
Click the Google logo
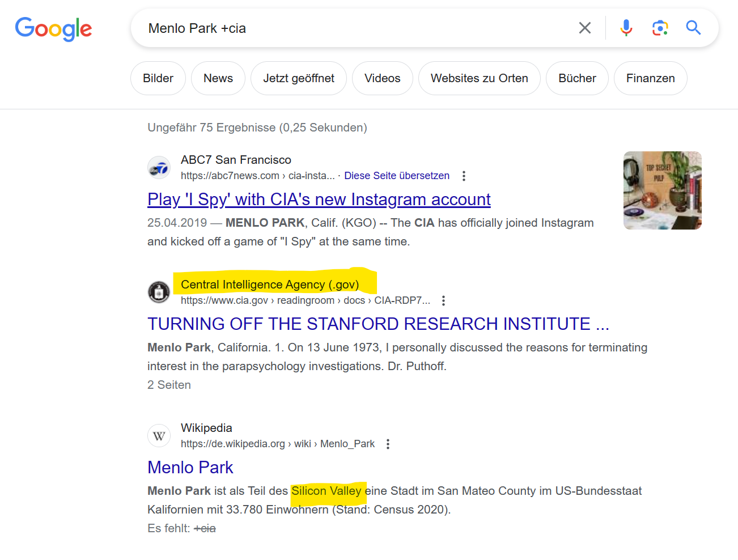pyautogui.click(x=53, y=29)
